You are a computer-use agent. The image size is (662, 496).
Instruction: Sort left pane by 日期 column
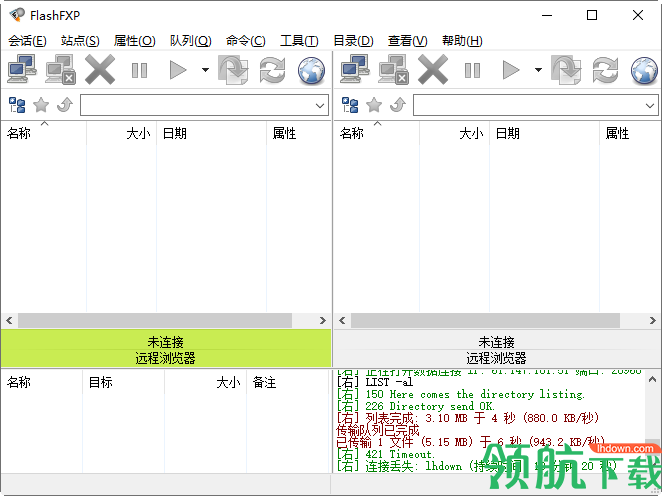(212, 133)
